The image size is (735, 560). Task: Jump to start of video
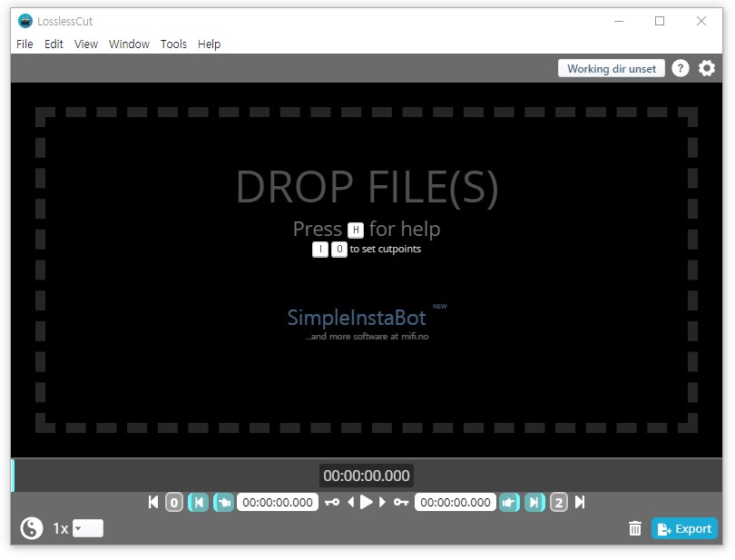(153, 502)
